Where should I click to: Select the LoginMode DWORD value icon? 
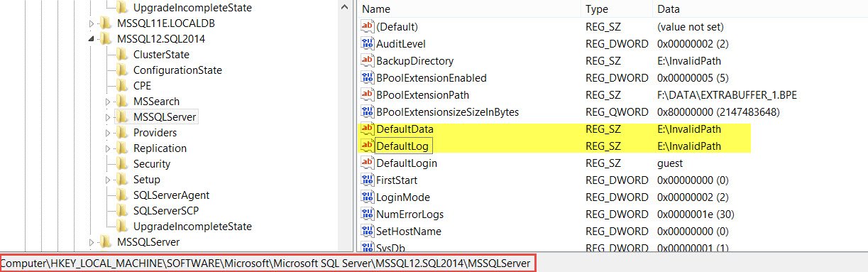click(367, 197)
